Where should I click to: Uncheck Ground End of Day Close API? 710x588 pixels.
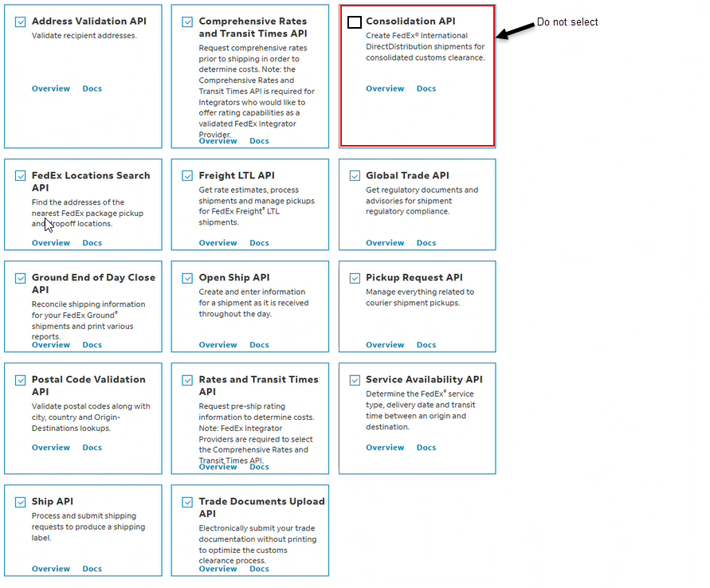[x=21, y=278]
